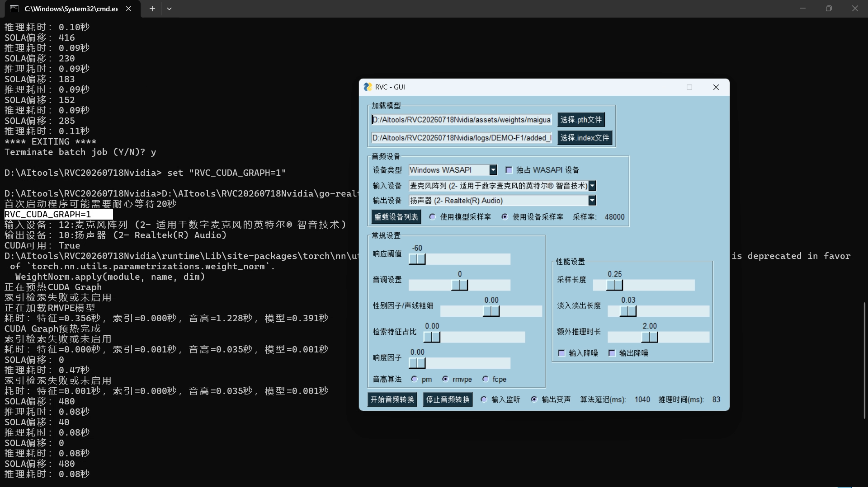
Task: Close the RVC - GUI window
Action: pyautogui.click(x=716, y=87)
